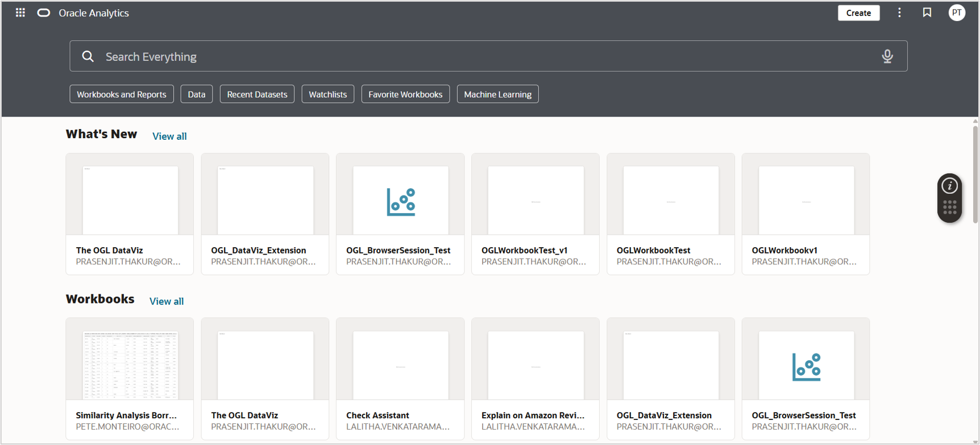The width and height of the screenshot is (980, 445).
Task: Click View all beside What's New
Action: pos(169,136)
